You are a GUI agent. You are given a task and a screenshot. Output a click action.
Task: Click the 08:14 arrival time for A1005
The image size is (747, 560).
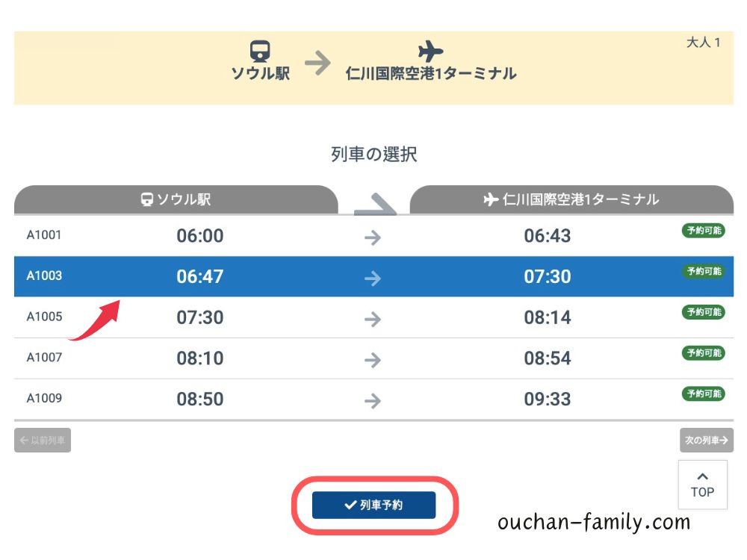[548, 317]
